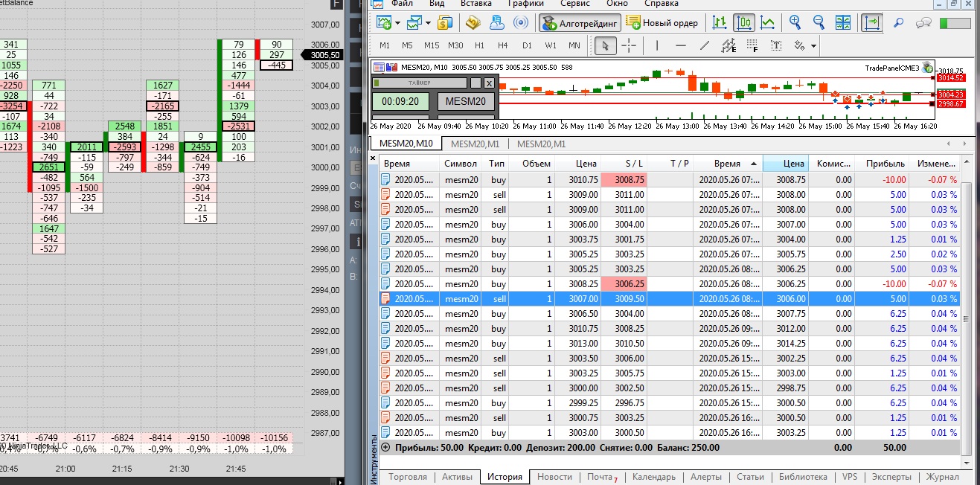Open the profiles icon

click(x=414, y=22)
